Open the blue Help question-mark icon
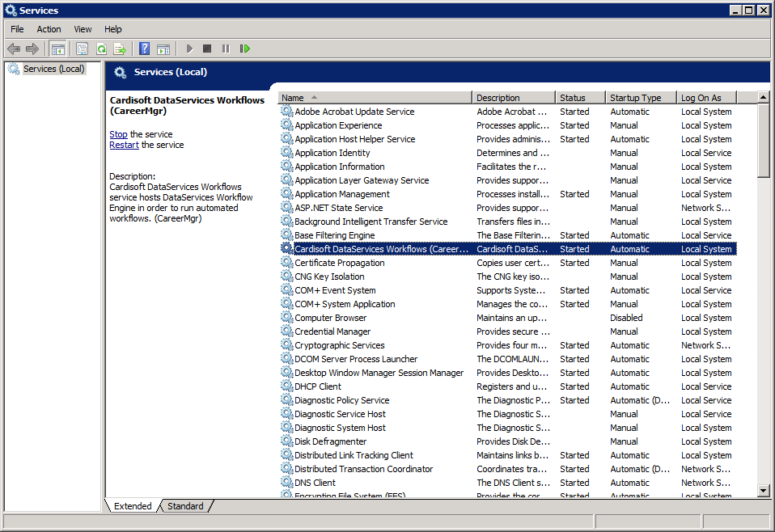This screenshot has height=532, width=775. pyautogui.click(x=144, y=49)
